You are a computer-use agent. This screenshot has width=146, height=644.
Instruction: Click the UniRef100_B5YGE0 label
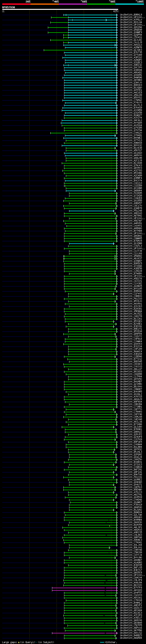click(x=131, y=321)
